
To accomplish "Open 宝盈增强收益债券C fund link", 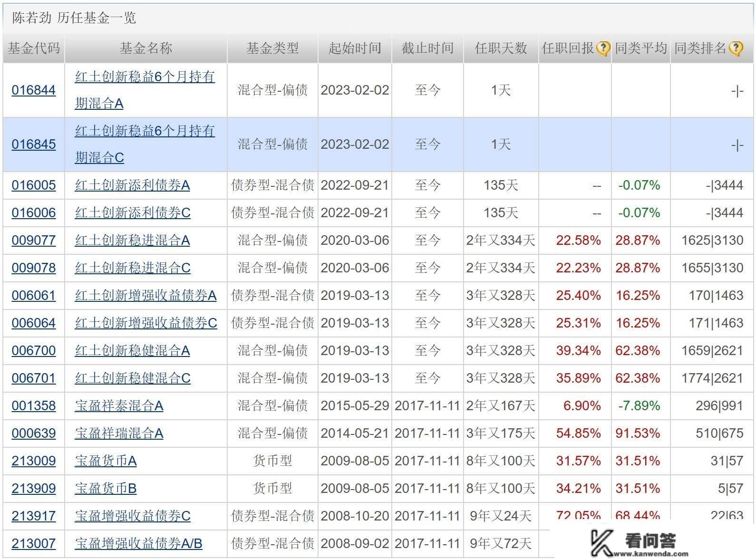I will coord(133,516).
